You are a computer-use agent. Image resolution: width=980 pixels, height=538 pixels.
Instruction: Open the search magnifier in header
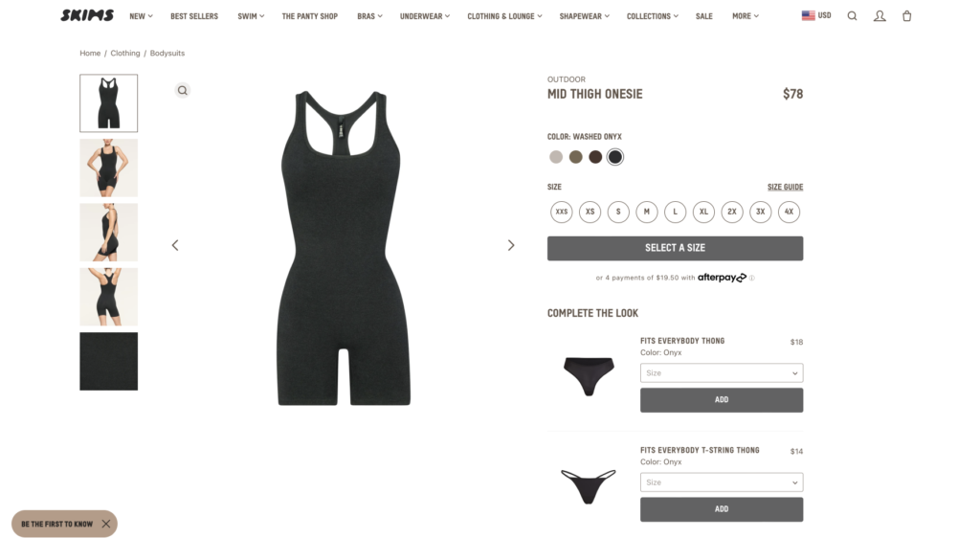(x=852, y=16)
